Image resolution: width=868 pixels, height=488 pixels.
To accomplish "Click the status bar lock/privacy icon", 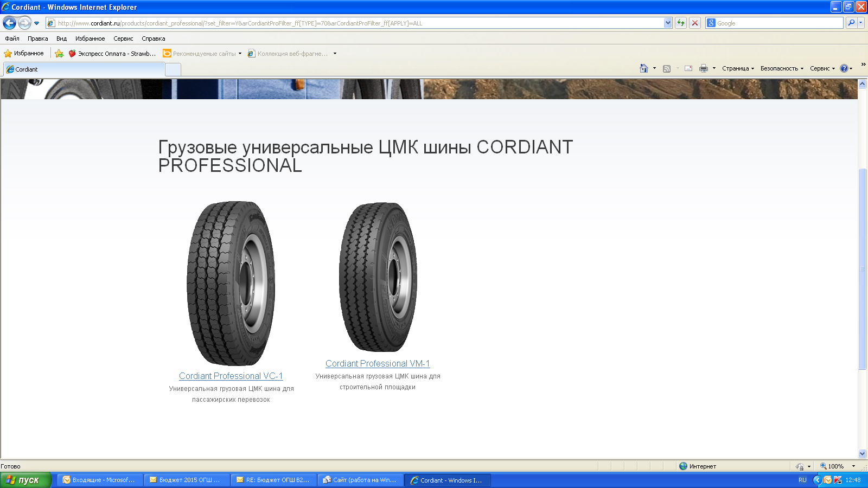I will coord(800,466).
